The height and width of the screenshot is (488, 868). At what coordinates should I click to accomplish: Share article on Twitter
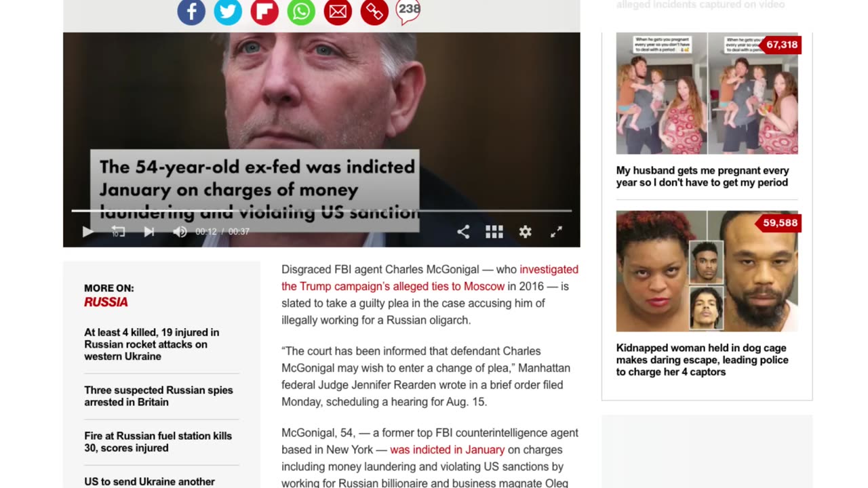pyautogui.click(x=228, y=12)
